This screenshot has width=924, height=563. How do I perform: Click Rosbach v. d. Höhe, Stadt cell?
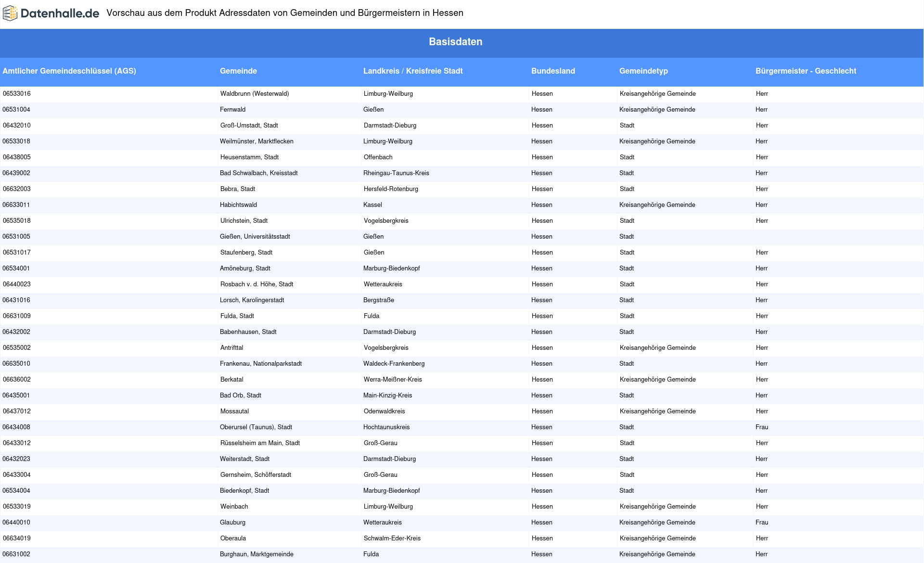click(257, 284)
